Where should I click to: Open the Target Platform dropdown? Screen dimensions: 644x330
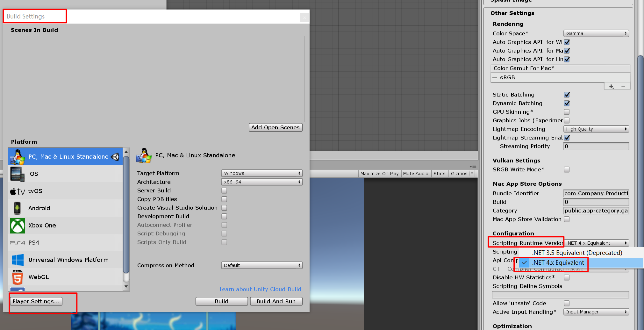(261, 173)
